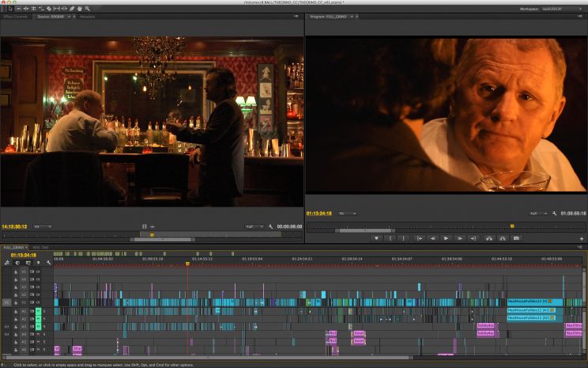Select the Zoom magnifier tool
The image size is (588, 368).
[x=87, y=8]
